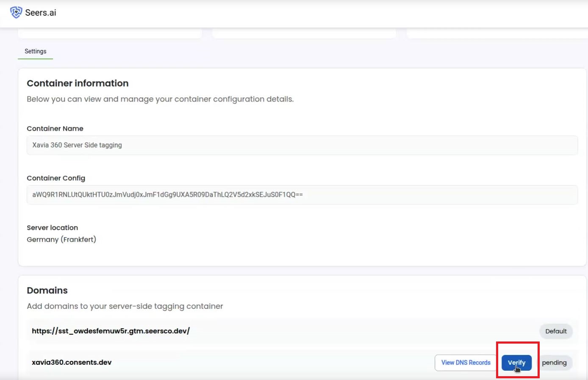The width and height of the screenshot is (588, 380).
Task: Open the Settings tab
Action: [x=36, y=51]
